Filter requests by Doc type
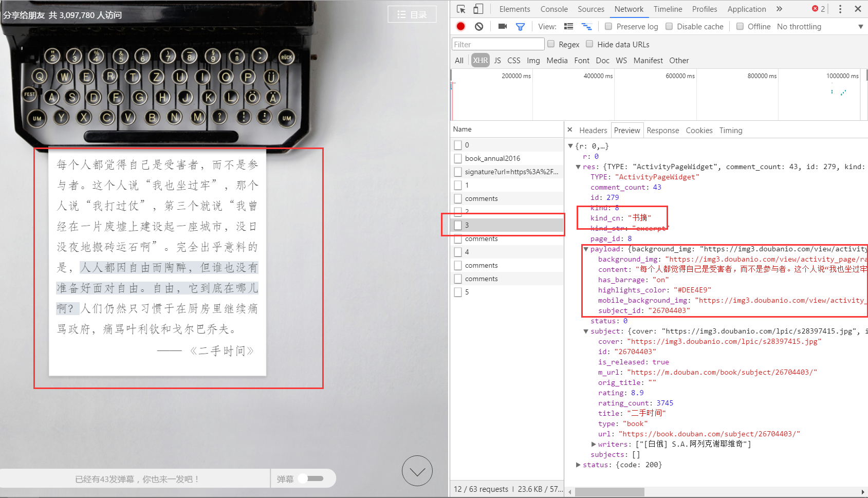The width and height of the screenshot is (868, 498). tap(603, 61)
